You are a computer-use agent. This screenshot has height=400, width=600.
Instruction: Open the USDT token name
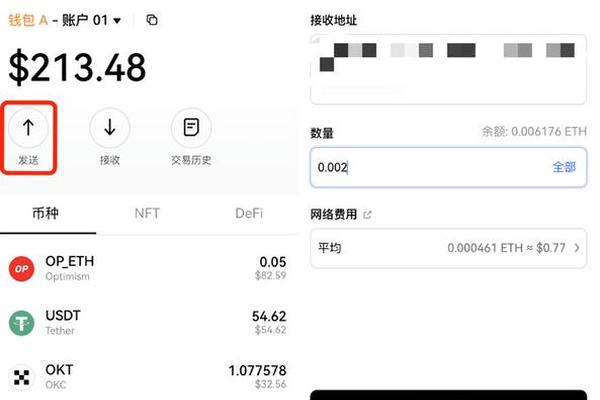[x=63, y=316]
